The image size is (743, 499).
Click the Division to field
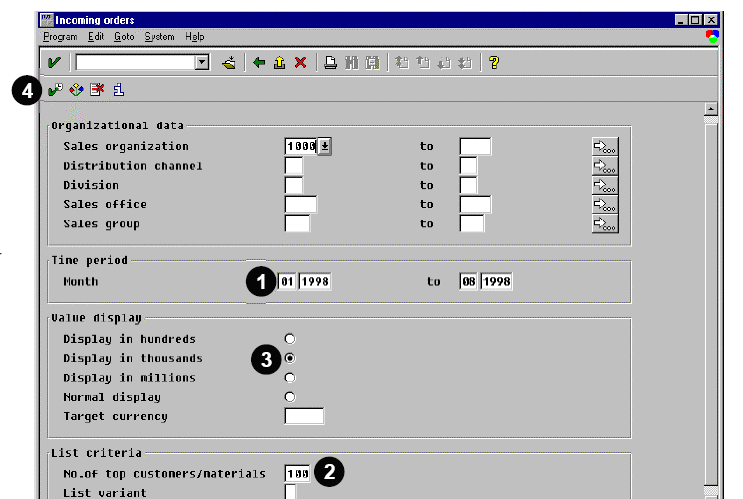[469, 185]
